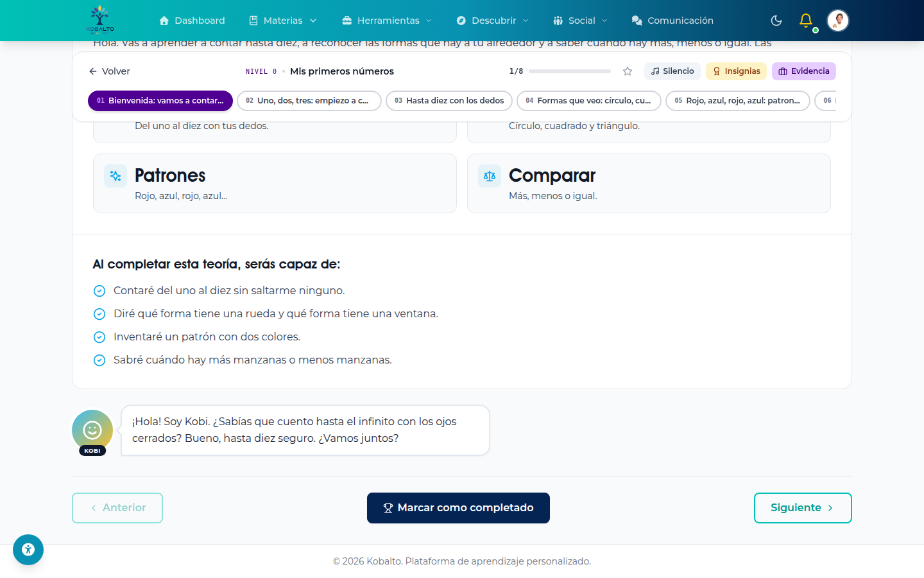
Task: Open the Insignias button
Action: tap(736, 71)
